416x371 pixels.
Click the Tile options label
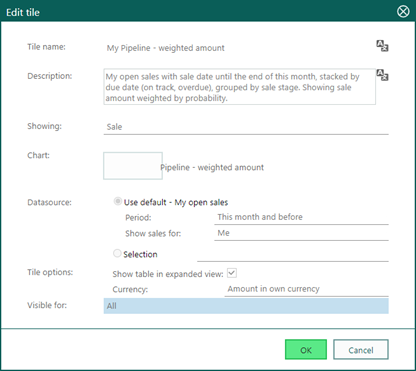(x=50, y=272)
